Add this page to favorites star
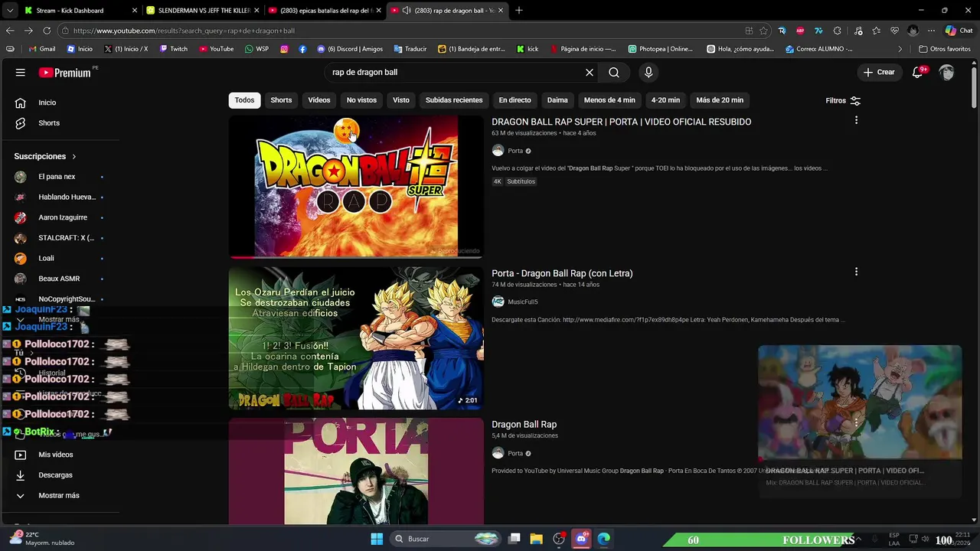980x551 pixels. coord(763,31)
